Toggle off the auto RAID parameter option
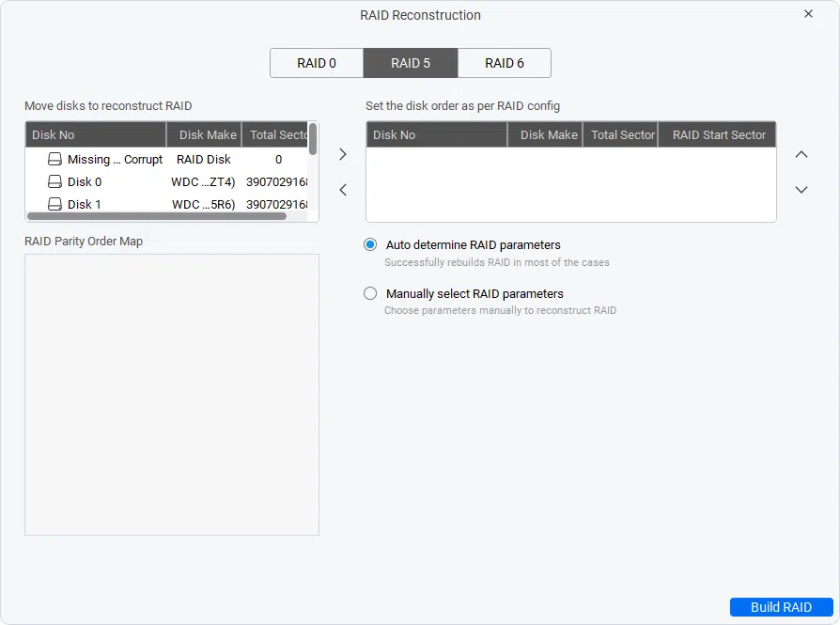840x625 pixels. [370, 244]
